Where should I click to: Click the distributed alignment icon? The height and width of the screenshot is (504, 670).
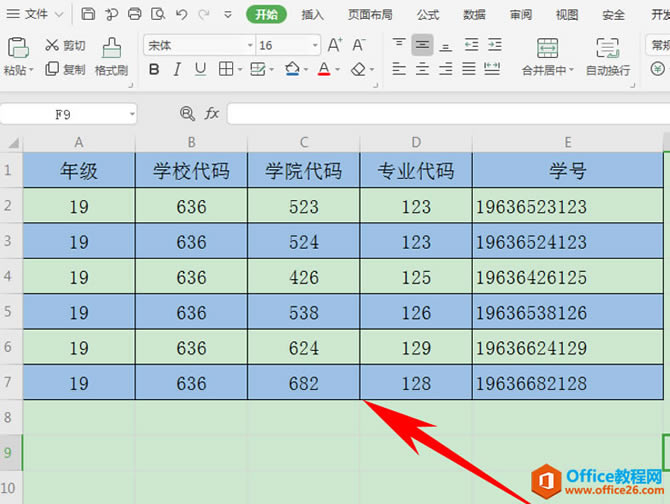[x=492, y=69]
